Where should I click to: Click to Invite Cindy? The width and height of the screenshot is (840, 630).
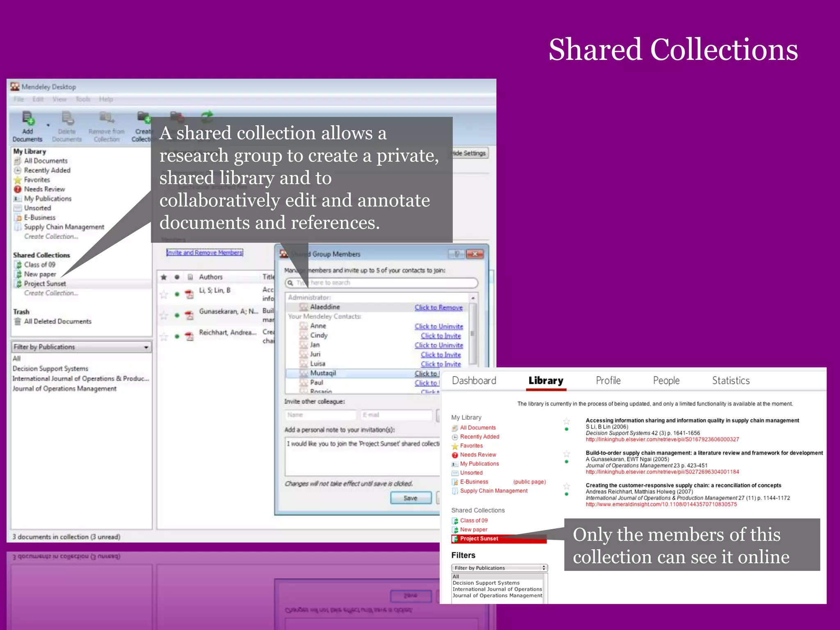coord(441,336)
